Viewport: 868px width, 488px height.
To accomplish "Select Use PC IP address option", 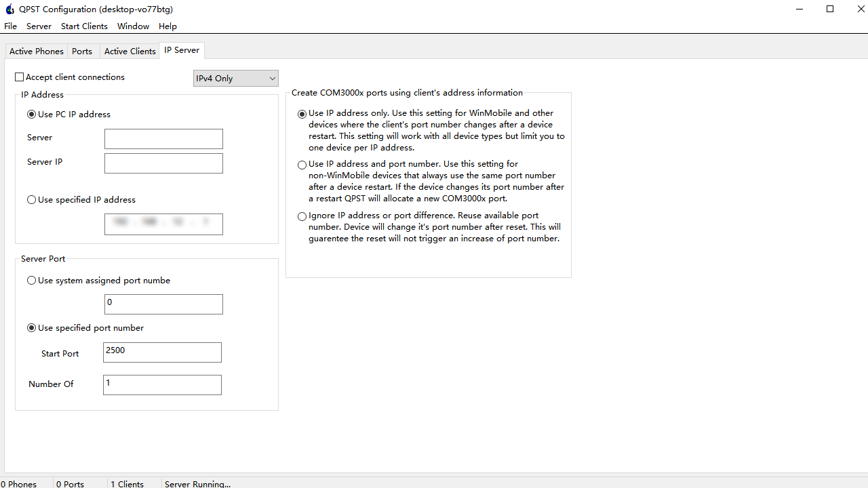I will tap(32, 115).
